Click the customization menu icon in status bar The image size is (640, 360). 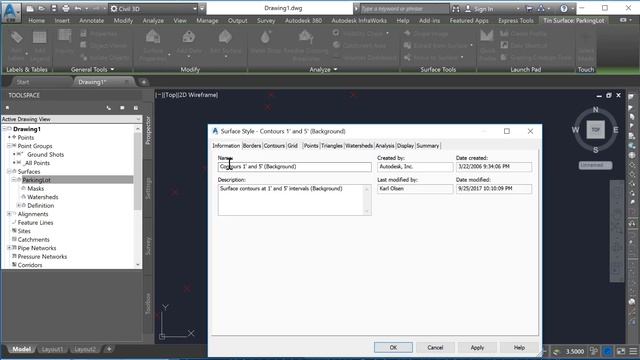(x=633, y=351)
